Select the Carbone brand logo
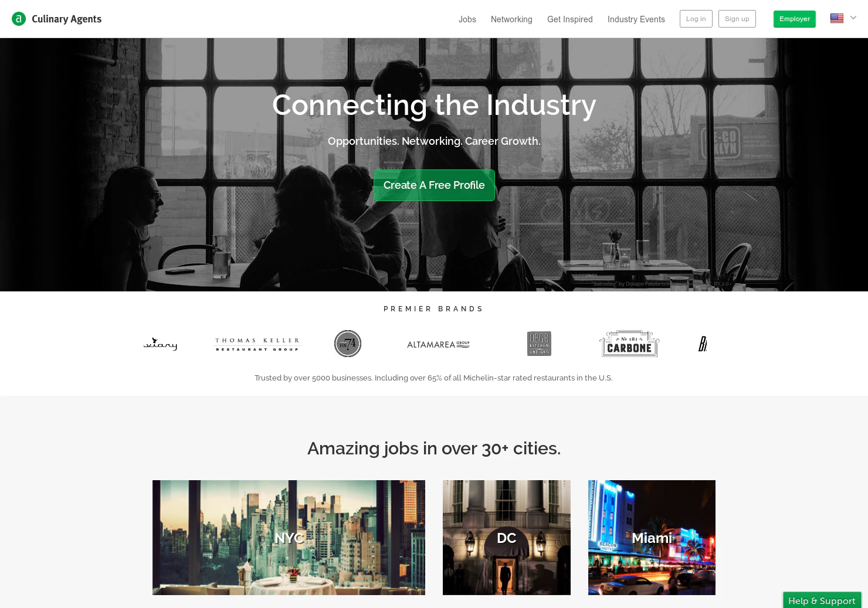 (x=629, y=344)
